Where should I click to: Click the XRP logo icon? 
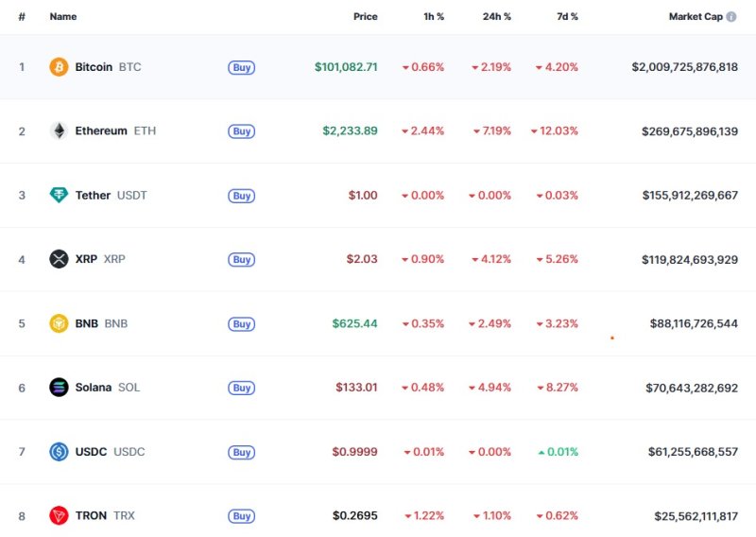(59, 259)
